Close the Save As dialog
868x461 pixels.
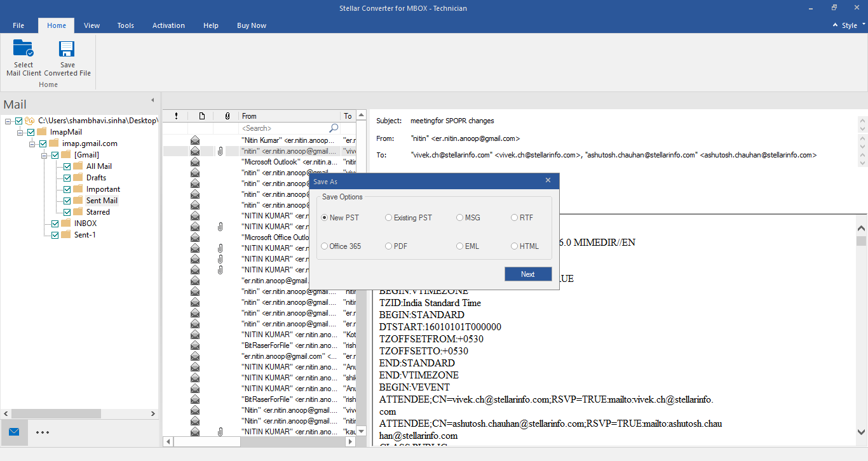[548, 181]
